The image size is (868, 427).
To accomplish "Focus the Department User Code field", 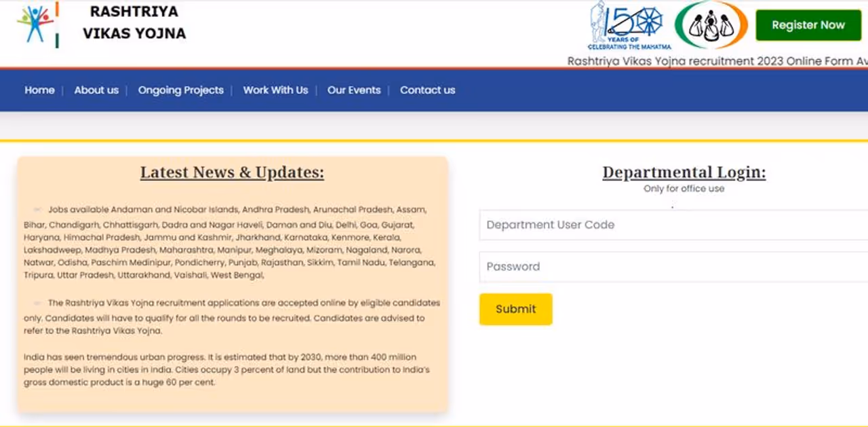I will [671, 225].
